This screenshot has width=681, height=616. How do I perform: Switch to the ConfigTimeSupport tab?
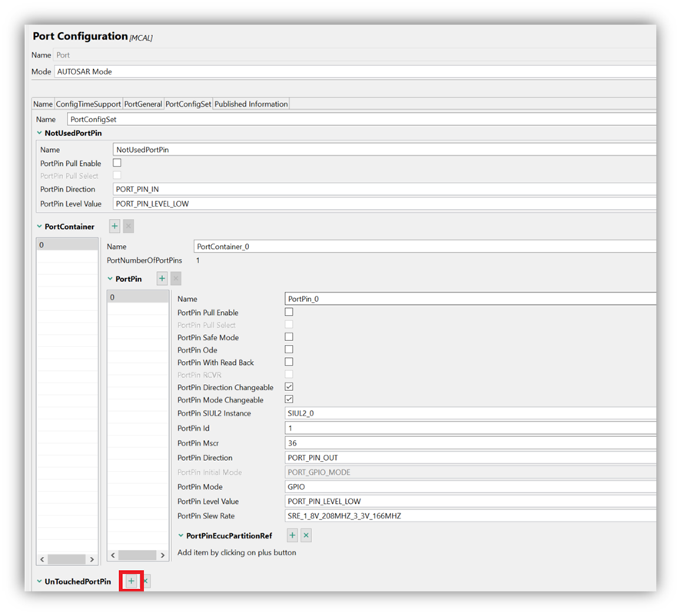click(x=88, y=104)
